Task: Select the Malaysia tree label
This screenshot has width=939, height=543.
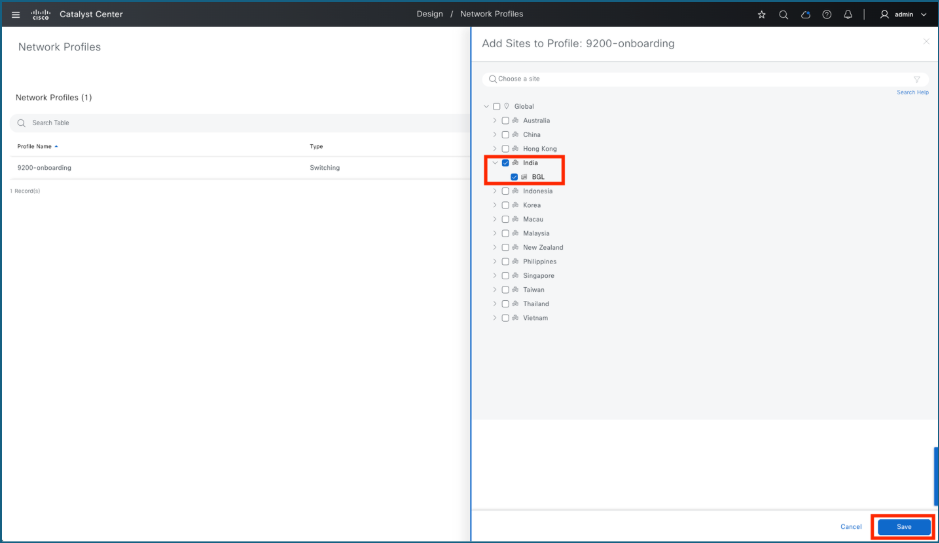Action: [536, 233]
